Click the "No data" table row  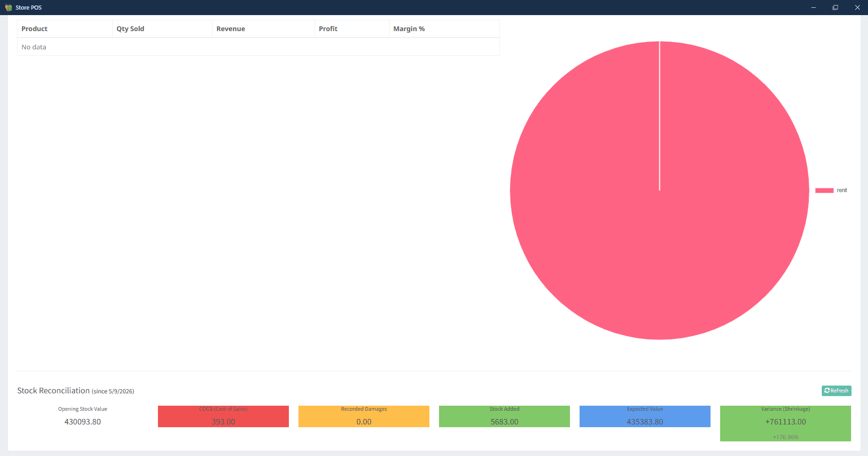pyautogui.click(x=258, y=47)
